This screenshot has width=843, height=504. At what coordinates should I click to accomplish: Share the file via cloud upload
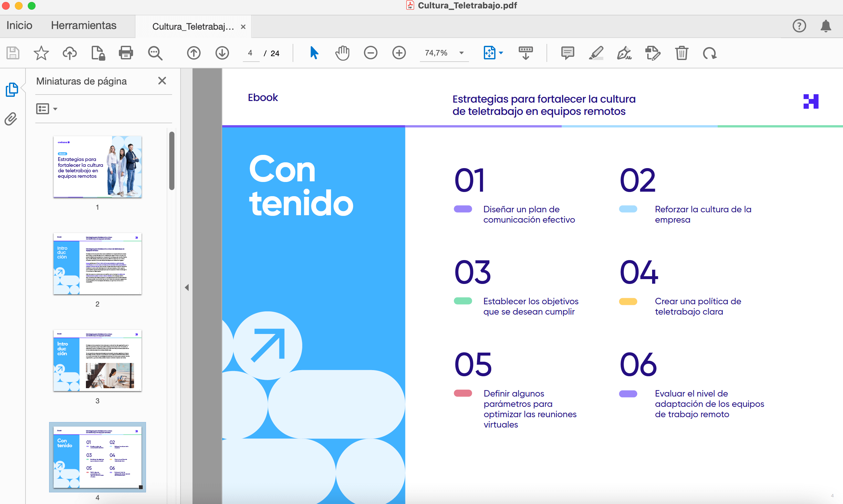[69, 53]
